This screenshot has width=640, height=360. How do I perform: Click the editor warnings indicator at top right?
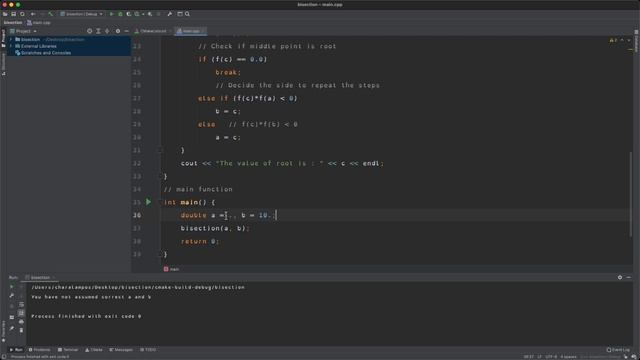point(613,40)
